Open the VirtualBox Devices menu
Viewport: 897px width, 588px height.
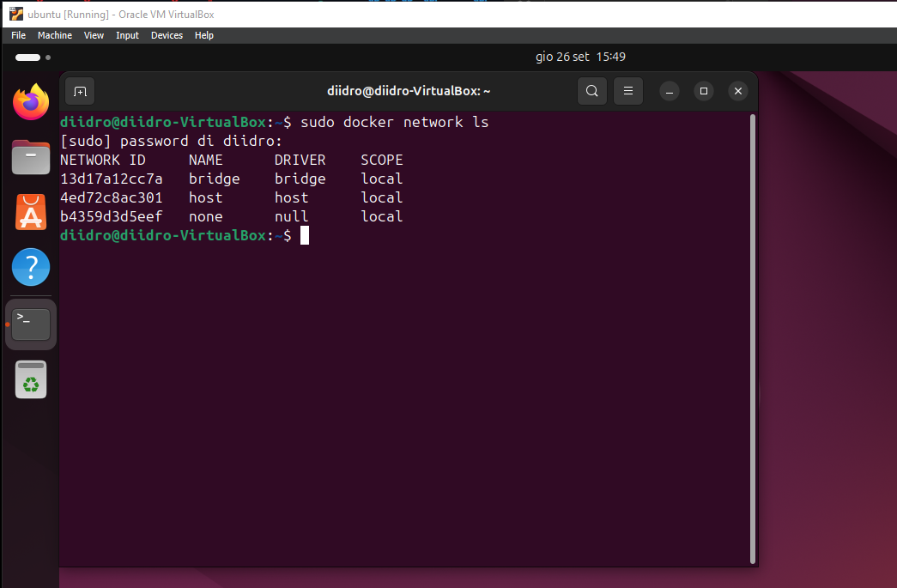pyautogui.click(x=167, y=35)
